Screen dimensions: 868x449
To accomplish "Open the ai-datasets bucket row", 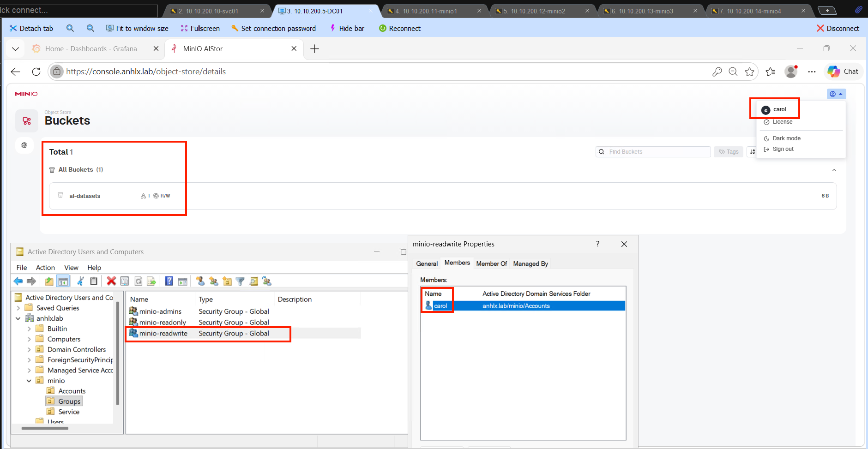I will pyautogui.click(x=443, y=196).
